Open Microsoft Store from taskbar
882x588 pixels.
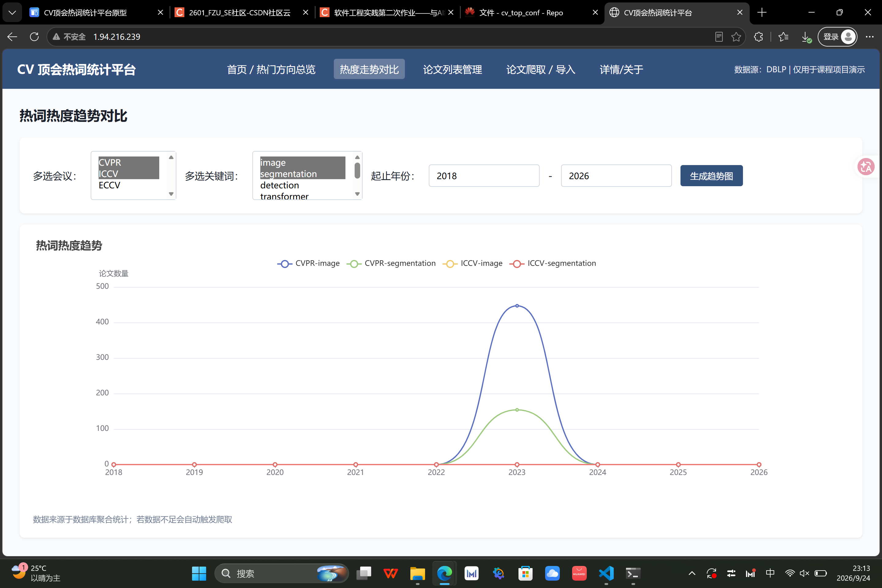click(x=526, y=573)
